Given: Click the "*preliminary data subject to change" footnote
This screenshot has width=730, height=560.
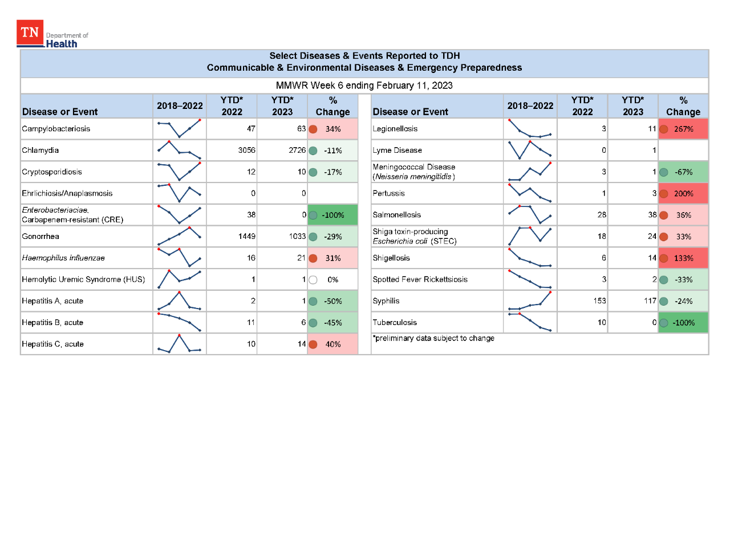Looking at the screenshot, I should 433,338.
